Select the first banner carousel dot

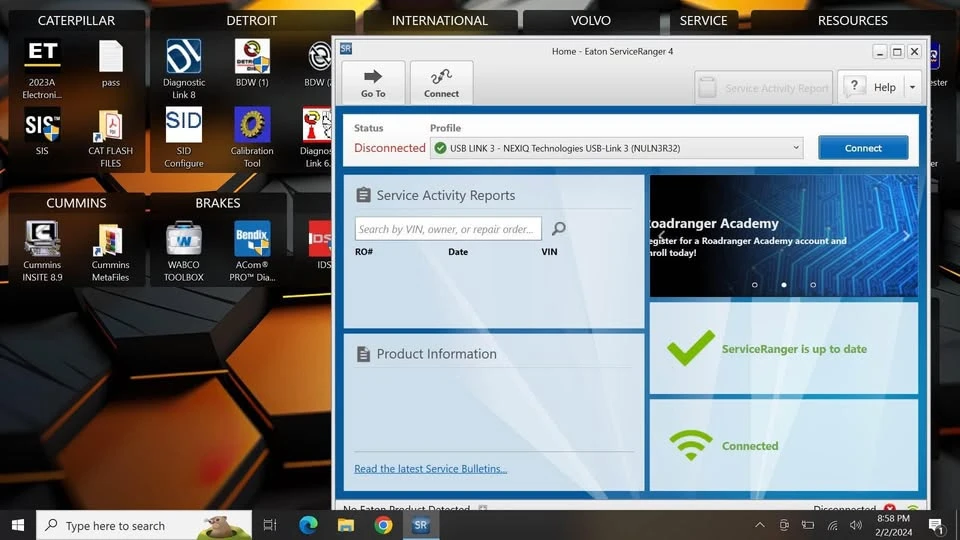(754, 285)
